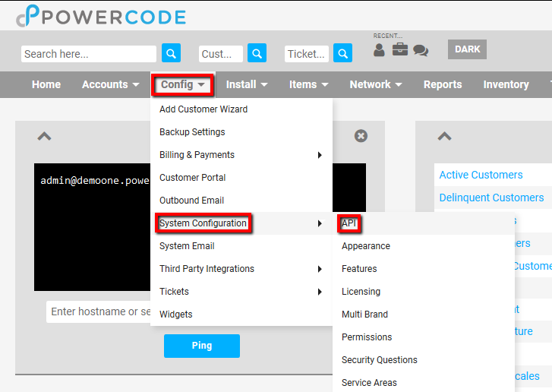Open the Accounts dropdown menu
This screenshot has height=392, width=552.
point(111,84)
